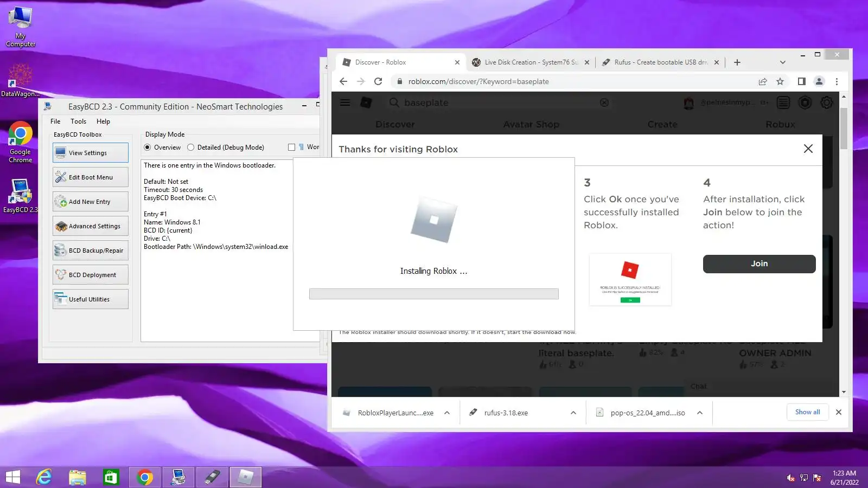Click the "Timeout: 30 seconds" text
This screenshot has width=868, height=488.
(173, 190)
